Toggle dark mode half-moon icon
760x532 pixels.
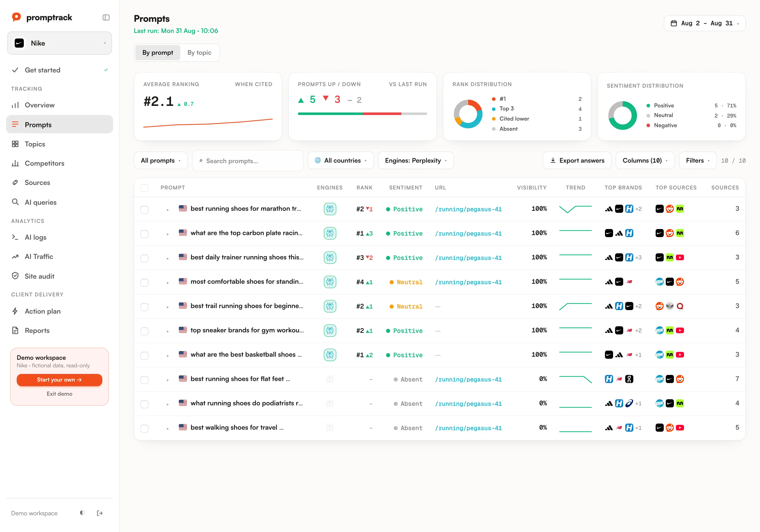point(82,513)
